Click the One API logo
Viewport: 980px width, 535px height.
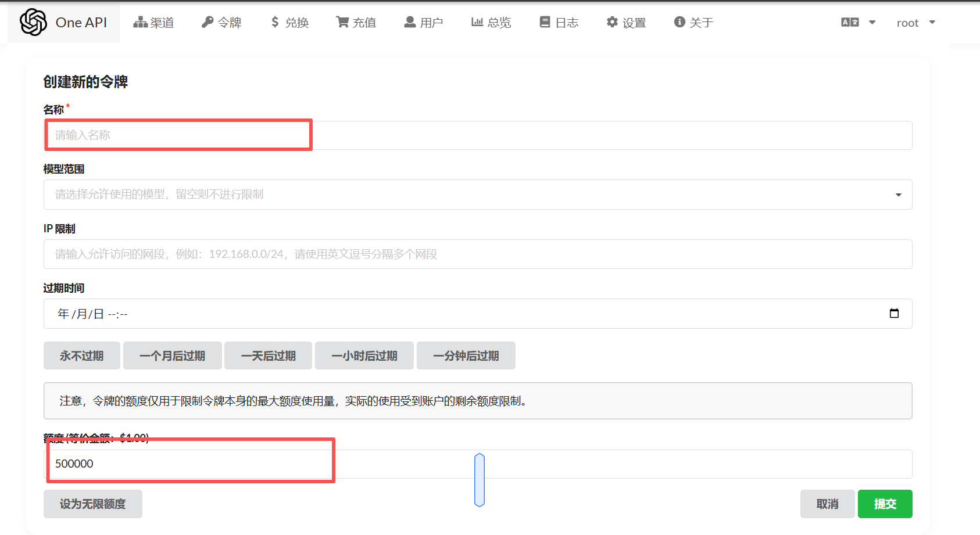[x=63, y=22]
